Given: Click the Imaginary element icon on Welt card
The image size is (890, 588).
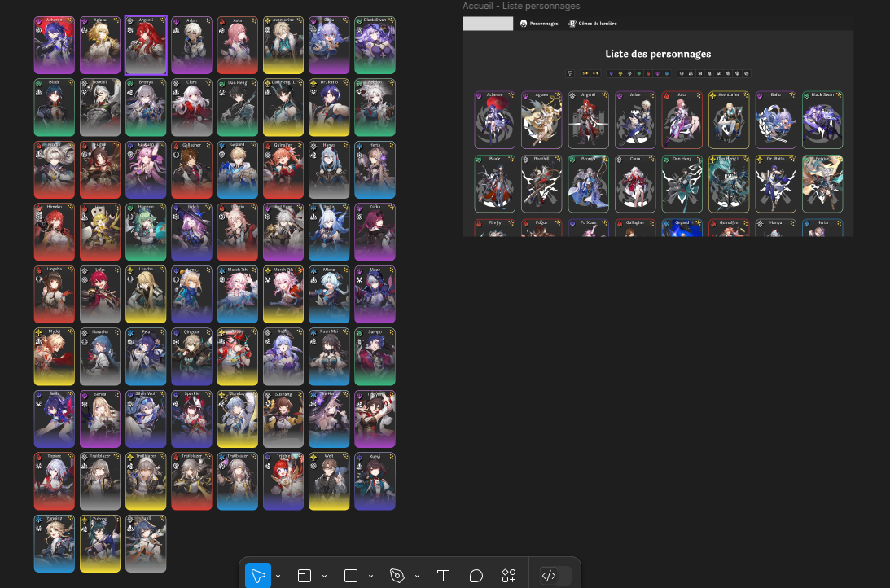Looking at the screenshot, I should [x=313, y=458].
